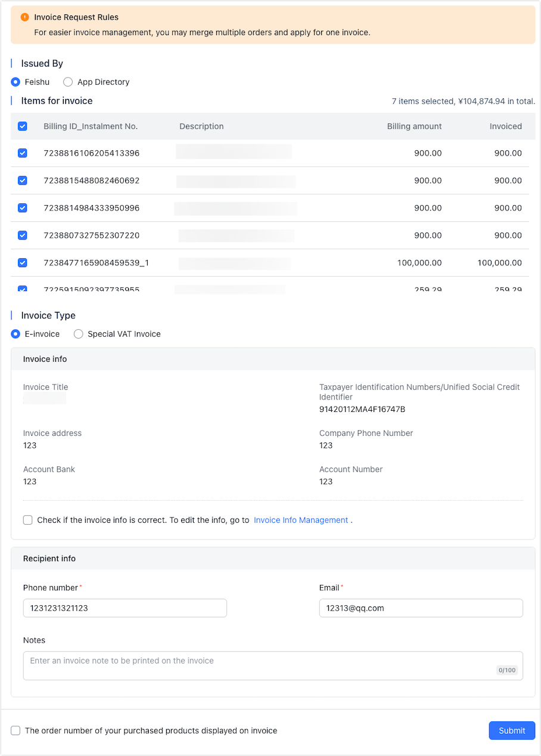Screen dimensions: 541x756
Task: Click the orange info icon in Invoice Request Rules
Action: [24, 17]
